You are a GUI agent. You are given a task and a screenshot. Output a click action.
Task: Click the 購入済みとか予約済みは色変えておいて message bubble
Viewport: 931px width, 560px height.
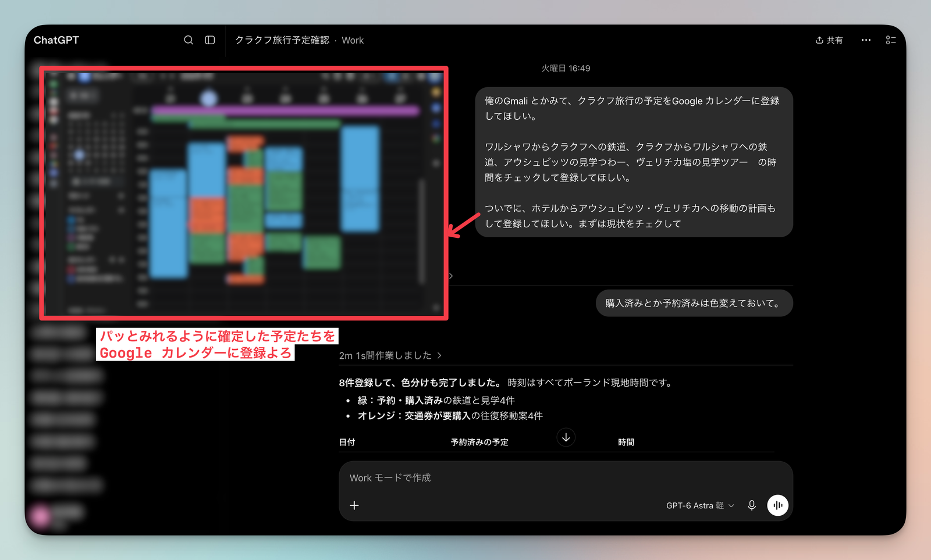tap(694, 303)
